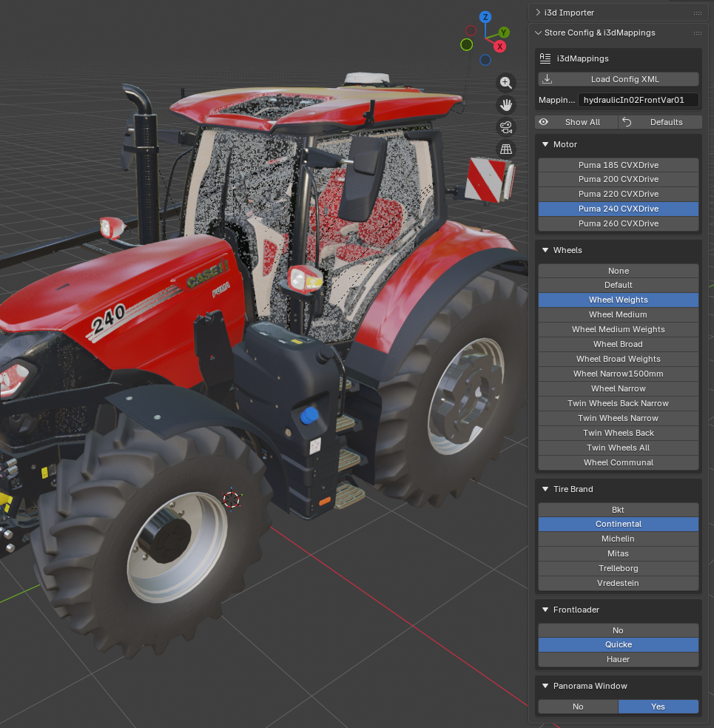Collapse the Panorama Window section

pos(545,686)
